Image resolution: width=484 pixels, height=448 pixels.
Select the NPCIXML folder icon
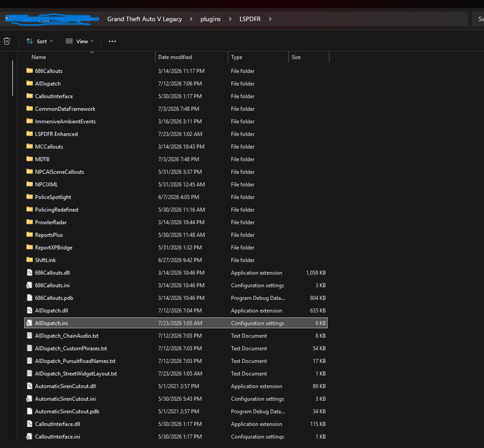click(x=29, y=185)
